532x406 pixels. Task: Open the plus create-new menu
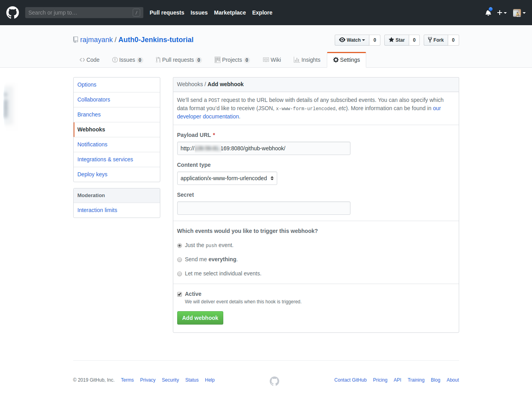(502, 13)
